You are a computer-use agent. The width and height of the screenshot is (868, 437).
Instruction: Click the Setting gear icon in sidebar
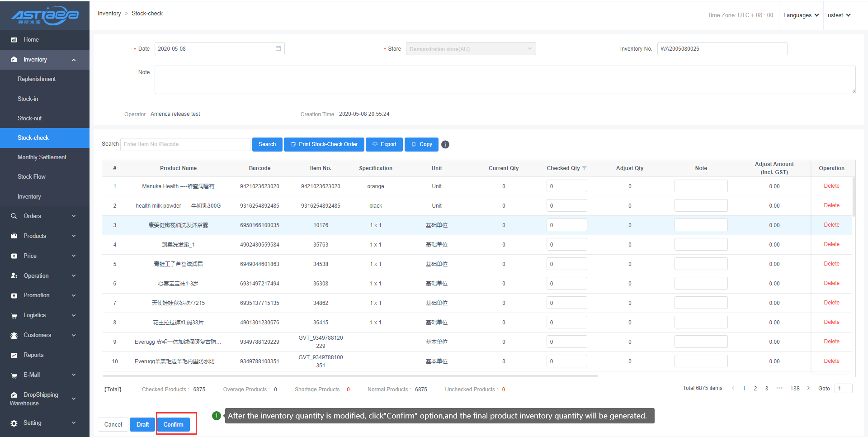[x=14, y=423]
